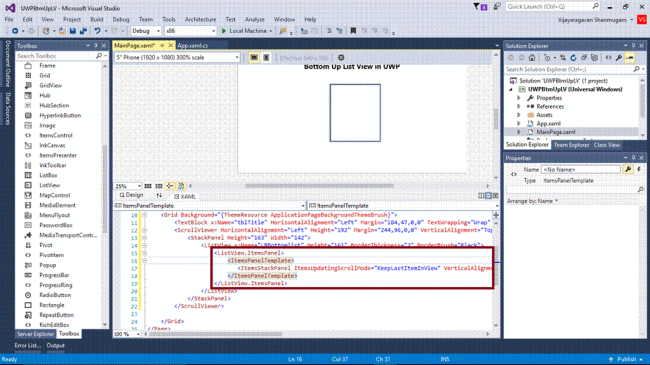Click the code editor horizontal scrollbar thumb
Viewport: 650px width, 365px height.
(216, 334)
